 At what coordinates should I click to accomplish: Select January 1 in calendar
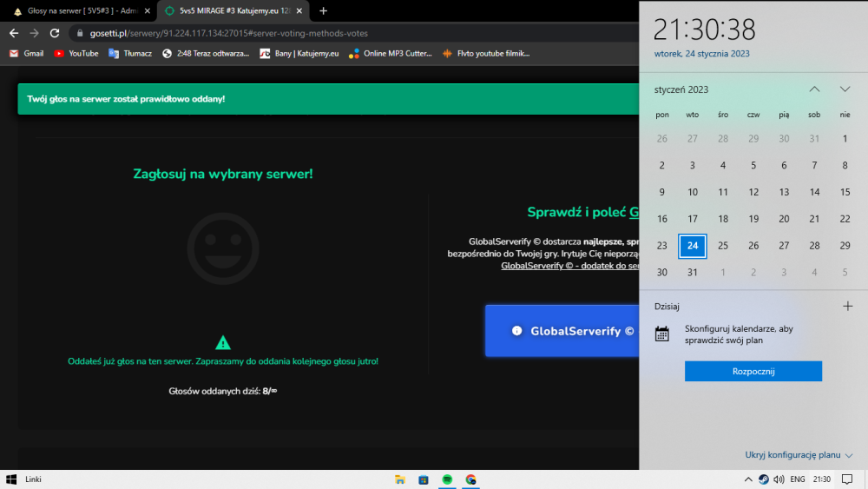click(845, 138)
